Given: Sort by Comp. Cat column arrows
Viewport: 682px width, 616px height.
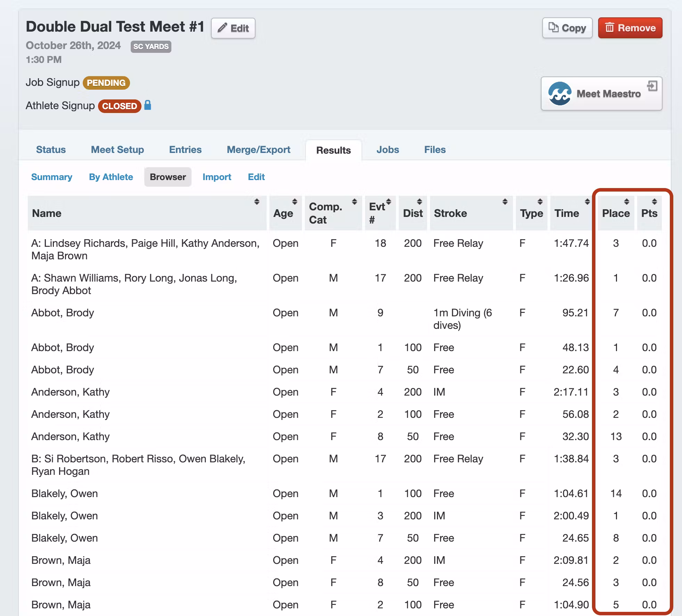Looking at the screenshot, I should pyautogui.click(x=354, y=202).
